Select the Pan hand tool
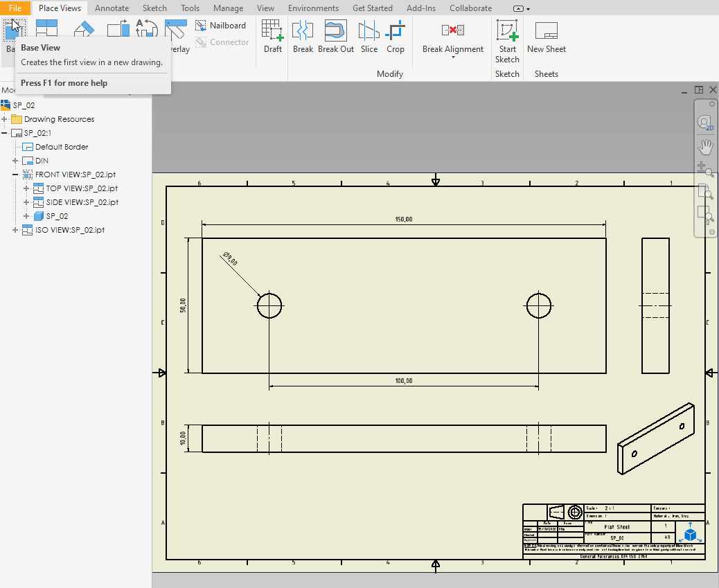The height and width of the screenshot is (588, 719). tap(704, 146)
